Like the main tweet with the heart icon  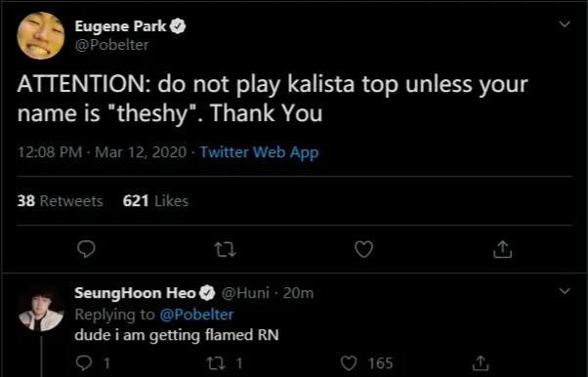363,249
